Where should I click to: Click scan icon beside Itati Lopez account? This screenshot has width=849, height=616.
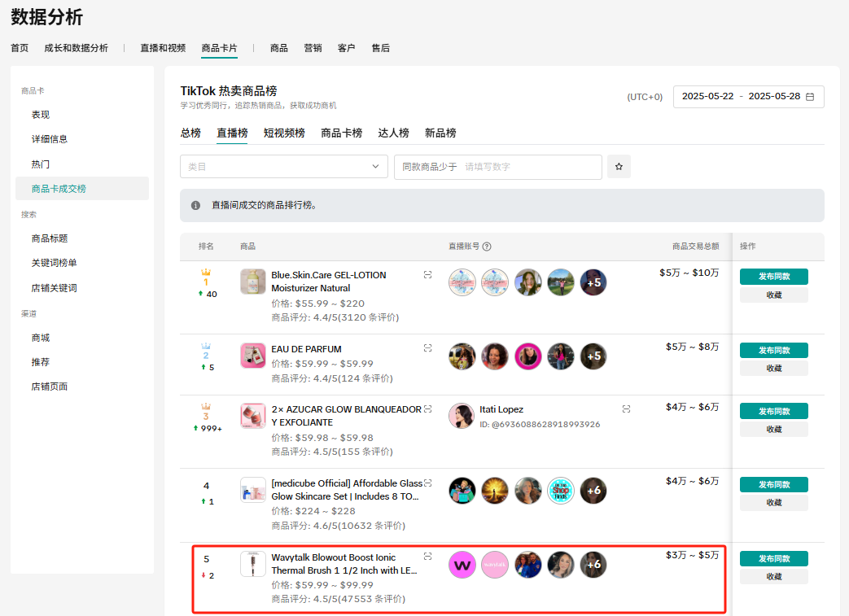point(626,408)
